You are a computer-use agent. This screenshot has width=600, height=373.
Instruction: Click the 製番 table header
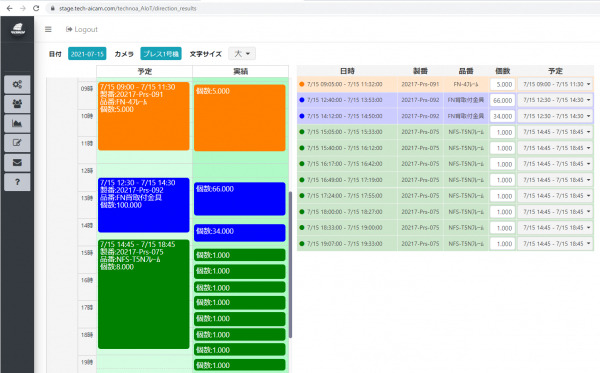click(420, 71)
